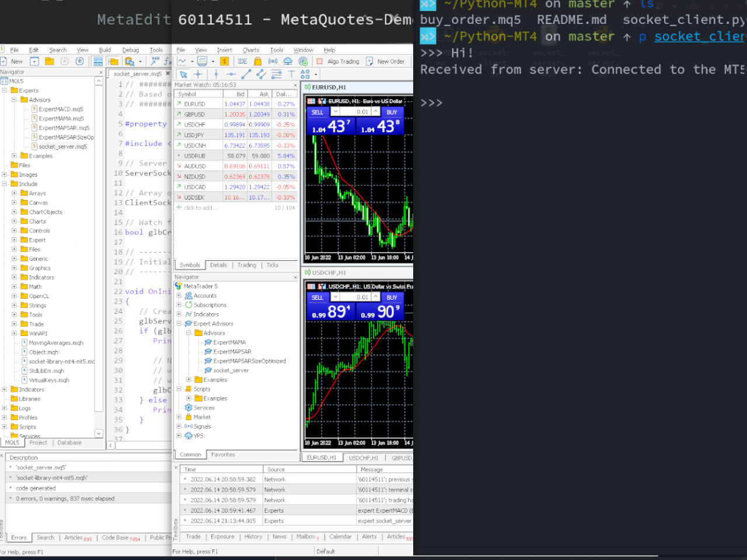Select the cursor arrow tool

(184, 75)
